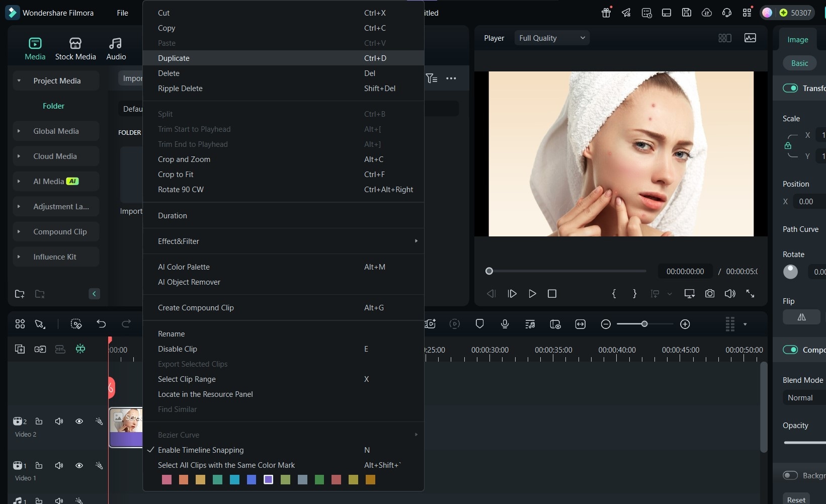Mute the Video 1 track
The width and height of the screenshot is (826, 504).
[59, 465]
